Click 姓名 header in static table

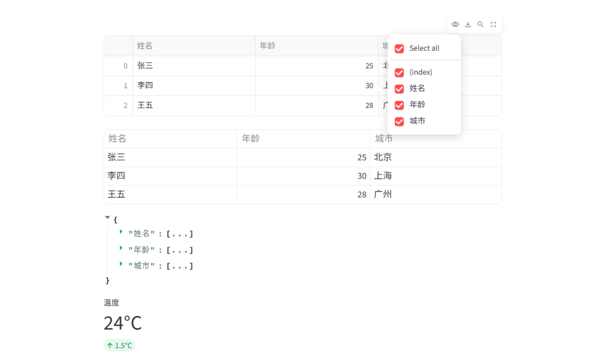point(171,139)
